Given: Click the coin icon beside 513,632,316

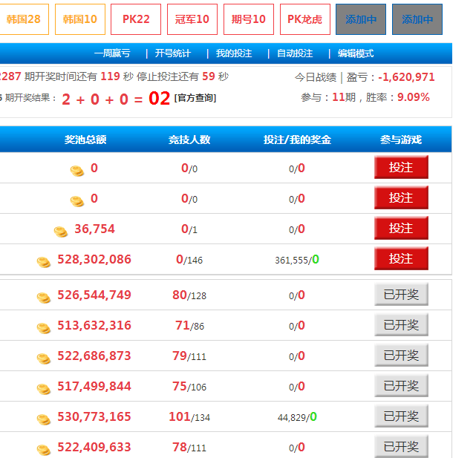Looking at the screenshot, I should pos(44,328).
